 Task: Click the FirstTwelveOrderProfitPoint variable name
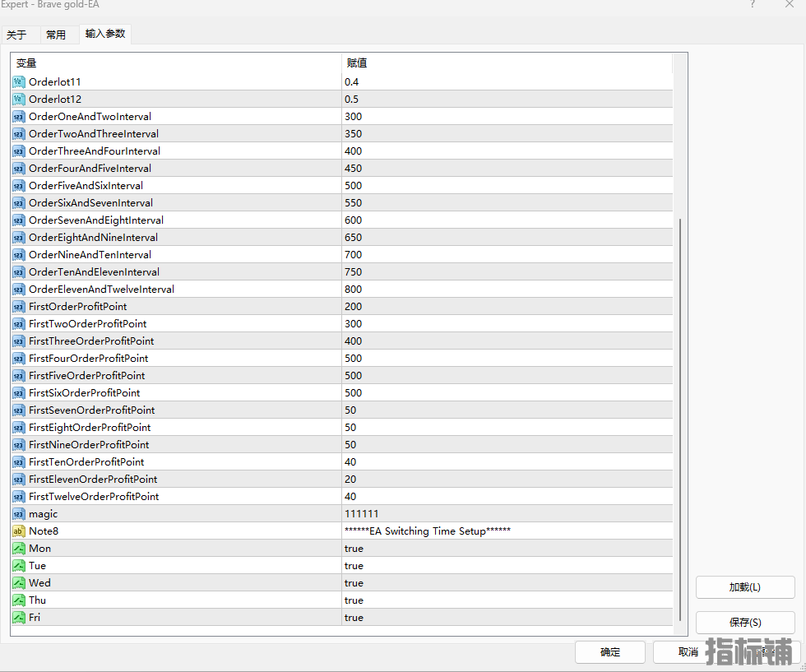94,497
